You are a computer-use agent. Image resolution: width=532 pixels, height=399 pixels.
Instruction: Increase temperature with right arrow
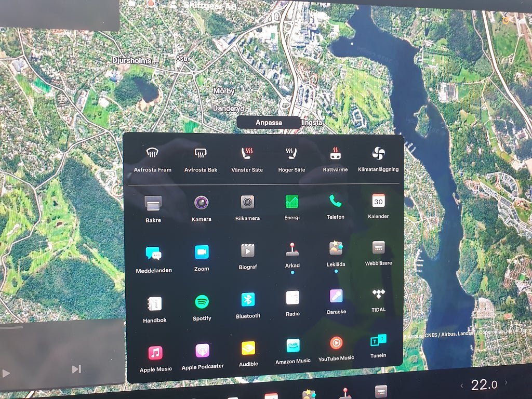click(x=506, y=383)
